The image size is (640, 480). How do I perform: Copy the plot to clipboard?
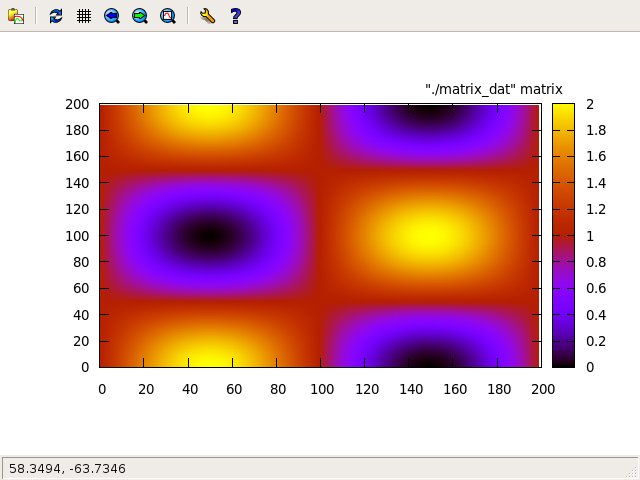(x=16, y=16)
